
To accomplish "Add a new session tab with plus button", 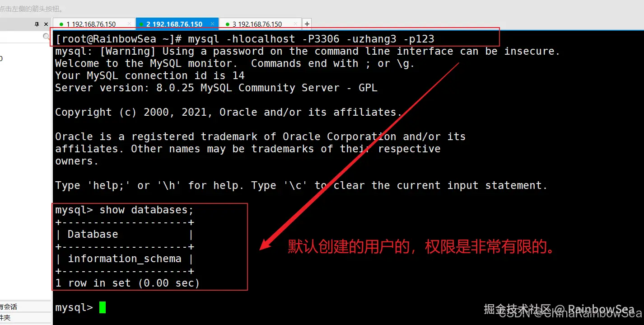I will coord(307,24).
